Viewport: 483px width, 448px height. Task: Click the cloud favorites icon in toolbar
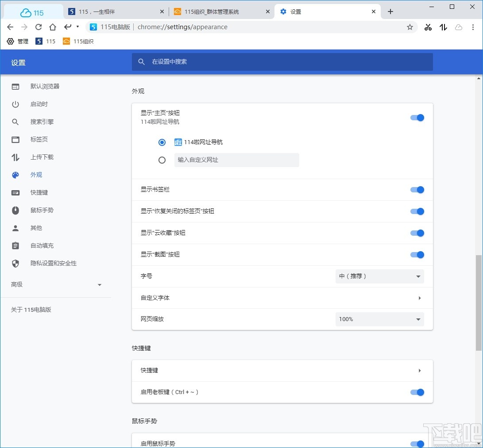click(459, 27)
